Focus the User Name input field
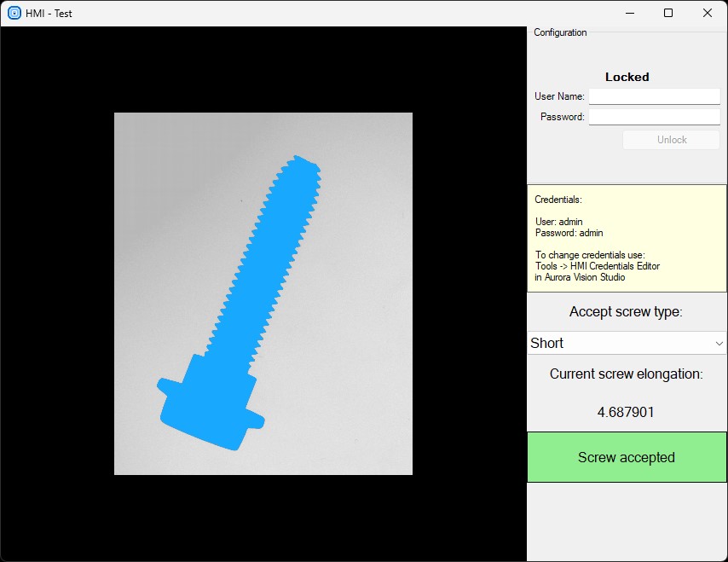The height and width of the screenshot is (562, 728). [654, 96]
